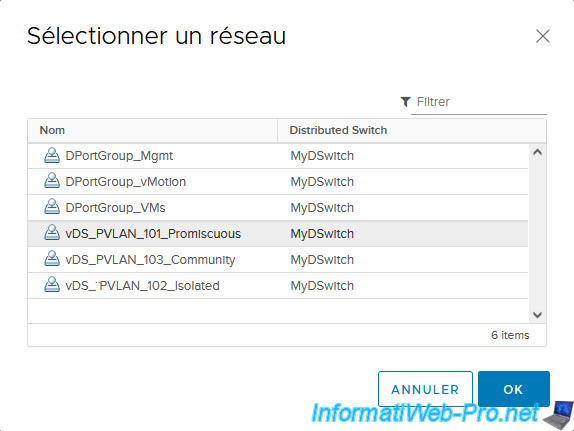The image size is (574, 431).
Task: Click the vDS_PVLAN_102_Isolated port group icon
Action: (x=52, y=285)
